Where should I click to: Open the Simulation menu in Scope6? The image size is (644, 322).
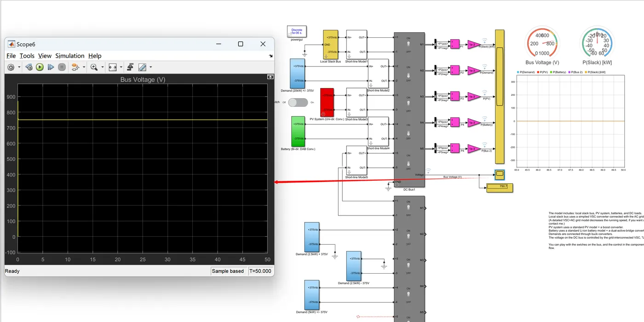70,56
